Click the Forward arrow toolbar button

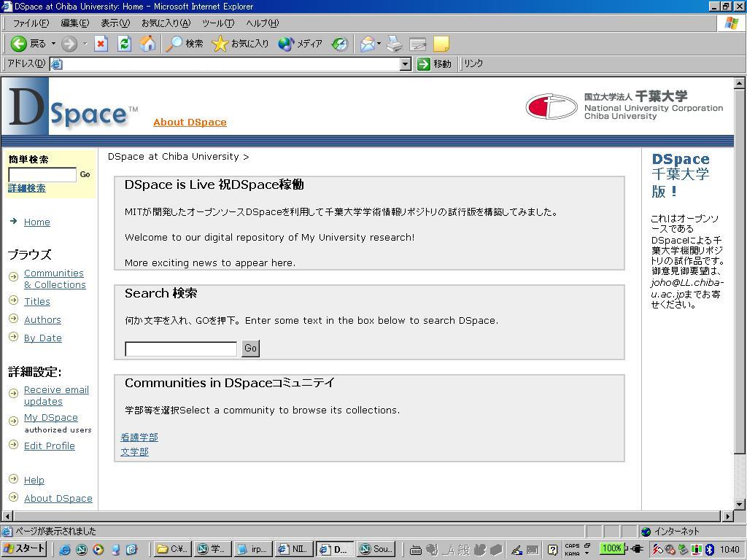69,44
